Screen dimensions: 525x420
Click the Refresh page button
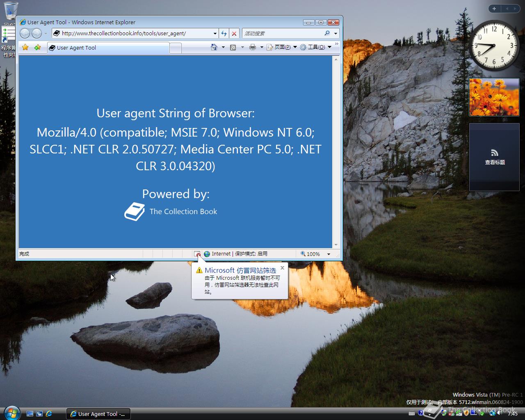(x=224, y=33)
